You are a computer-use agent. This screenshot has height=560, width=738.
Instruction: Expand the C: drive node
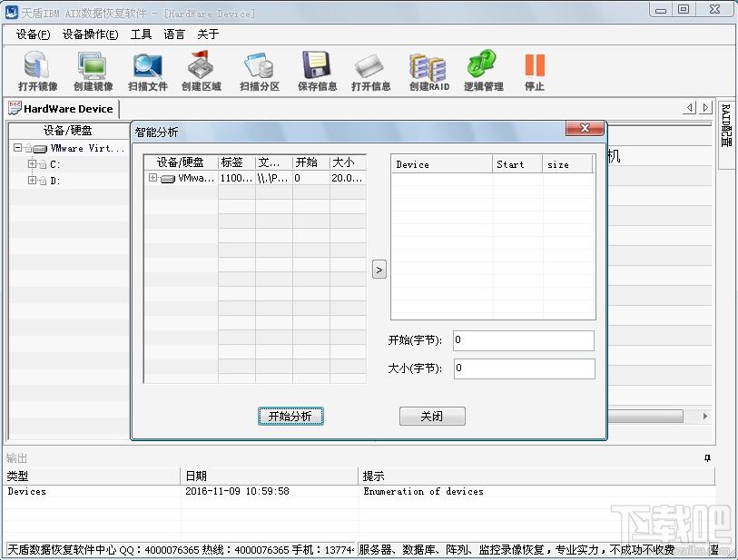click(x=32, y=163)
